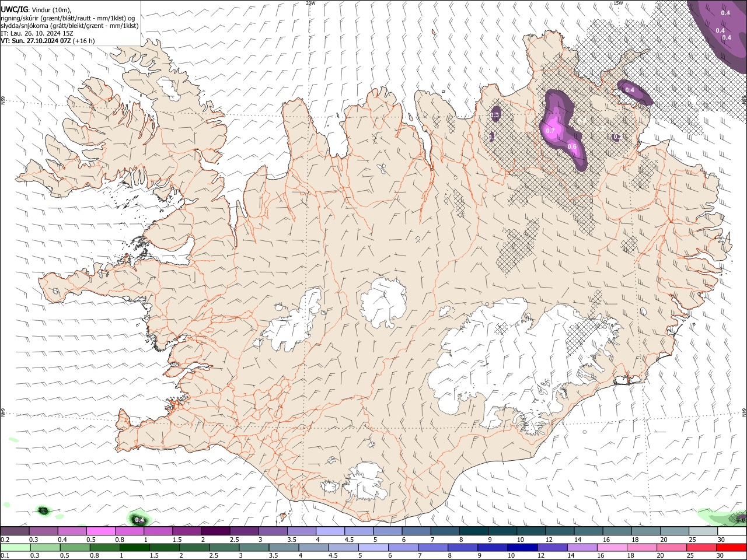Click the bright red swatch ending lower legend
747x560 pixels.
732,547
